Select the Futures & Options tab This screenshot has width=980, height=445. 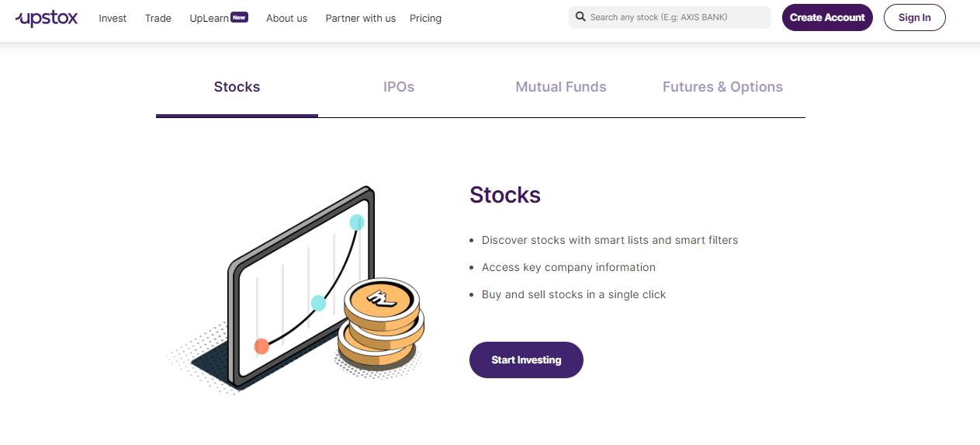pos(722,87)
